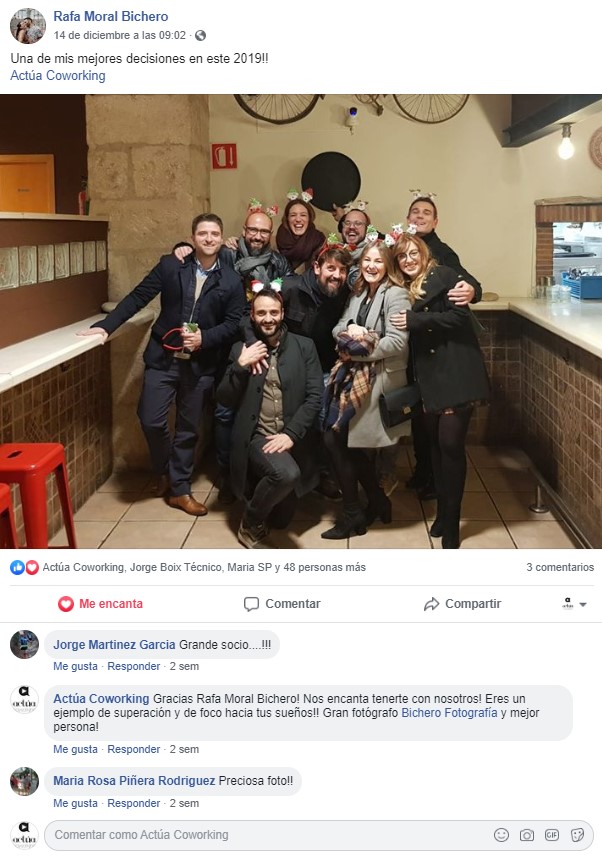Click the emoji icon in comment box
The image size is (602, 856).
(501, 835)
